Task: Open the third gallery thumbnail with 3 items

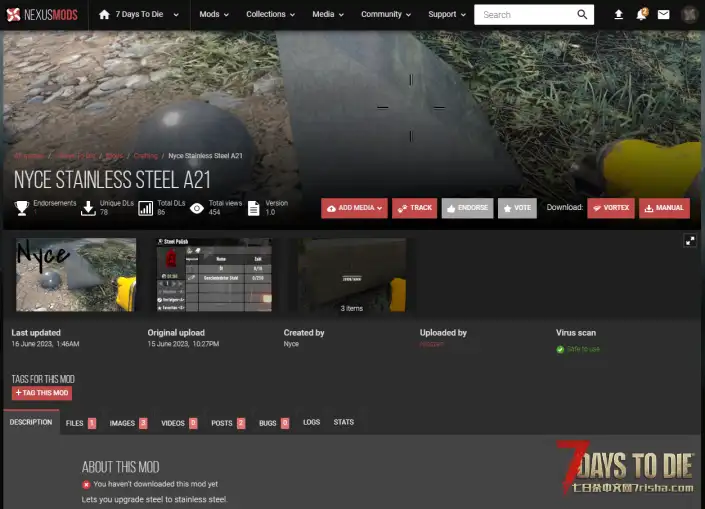Action: click(352, 275)
